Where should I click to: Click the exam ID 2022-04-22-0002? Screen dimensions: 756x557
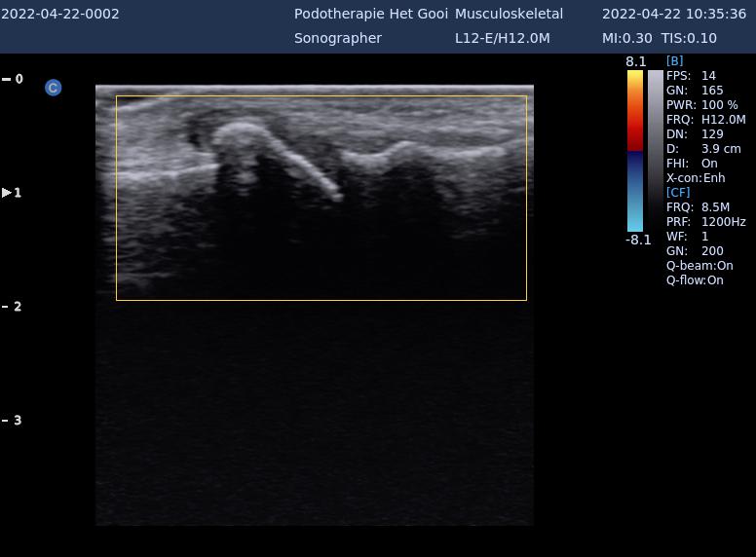coord(60,15)
